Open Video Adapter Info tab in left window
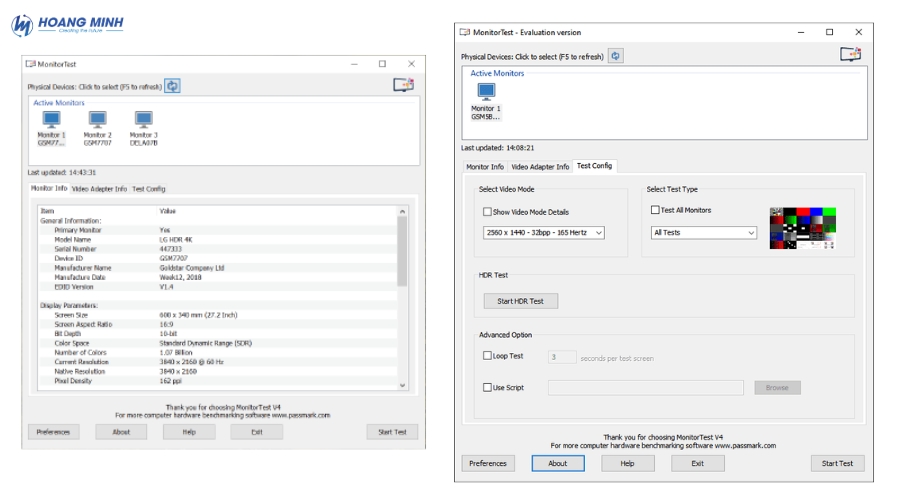The height and width of the screenshot is (500, 900). tap(99, 189)
